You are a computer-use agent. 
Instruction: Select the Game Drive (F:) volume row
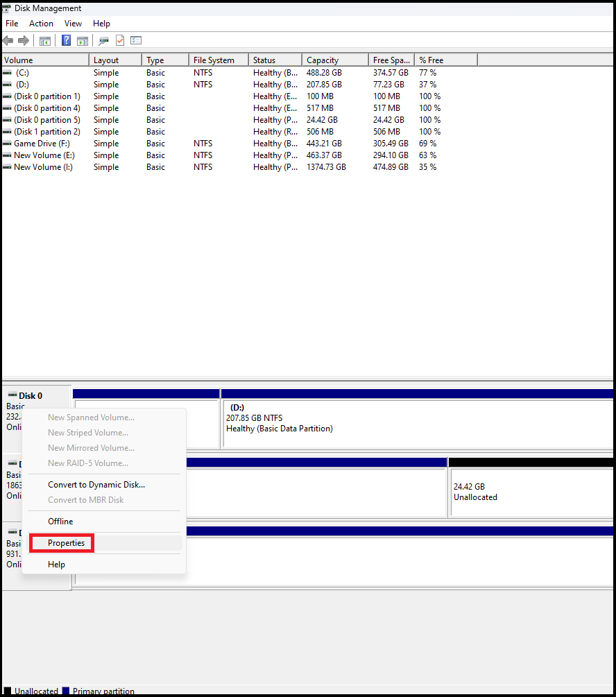(x=42, y=144)
